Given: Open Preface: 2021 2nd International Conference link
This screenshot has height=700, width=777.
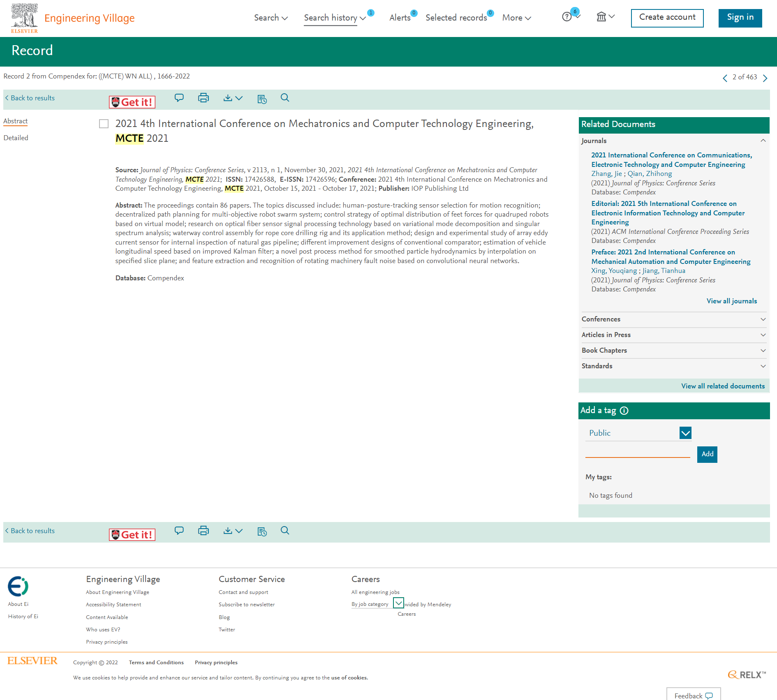Looking at the screenshot, I should [671, 257].
